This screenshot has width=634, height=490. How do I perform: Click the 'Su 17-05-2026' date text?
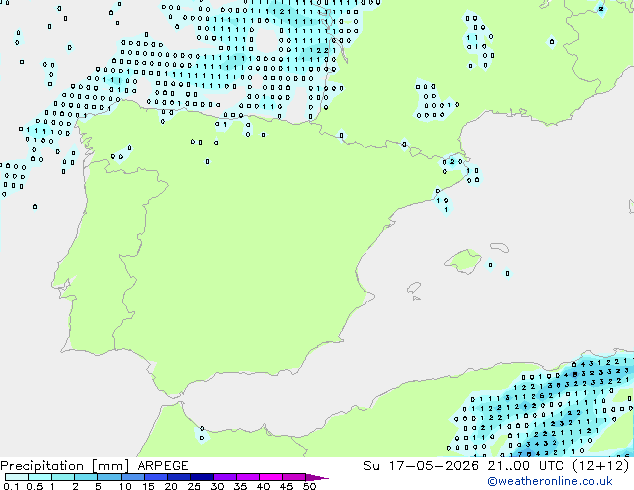point(421,466)
